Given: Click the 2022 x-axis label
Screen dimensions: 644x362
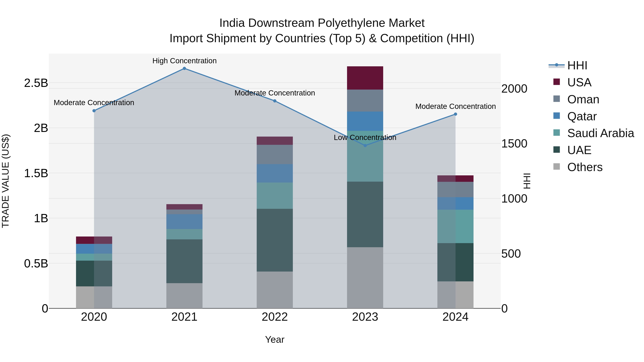Looking at the screenshot, I should [x=274, y=317].
